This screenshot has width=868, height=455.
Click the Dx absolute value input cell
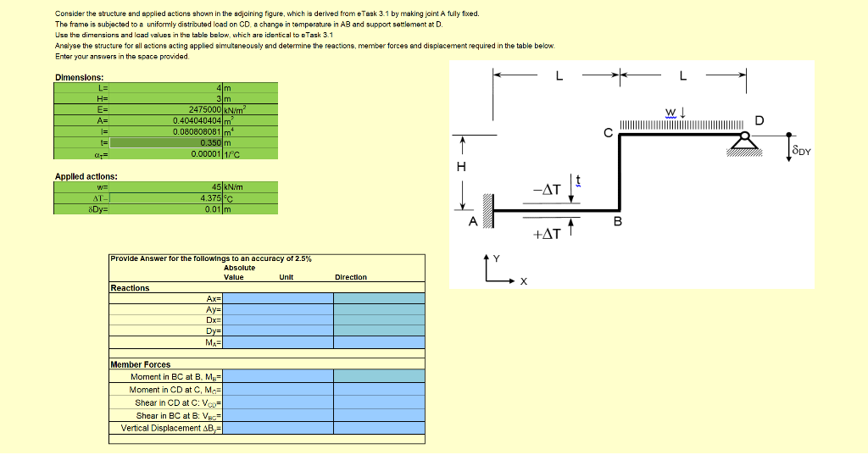coord(278,320)
